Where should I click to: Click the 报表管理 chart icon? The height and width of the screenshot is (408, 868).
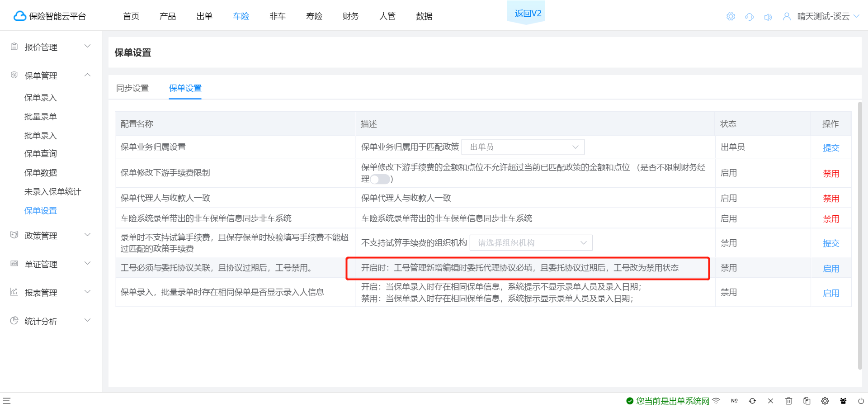pos(14,292)
